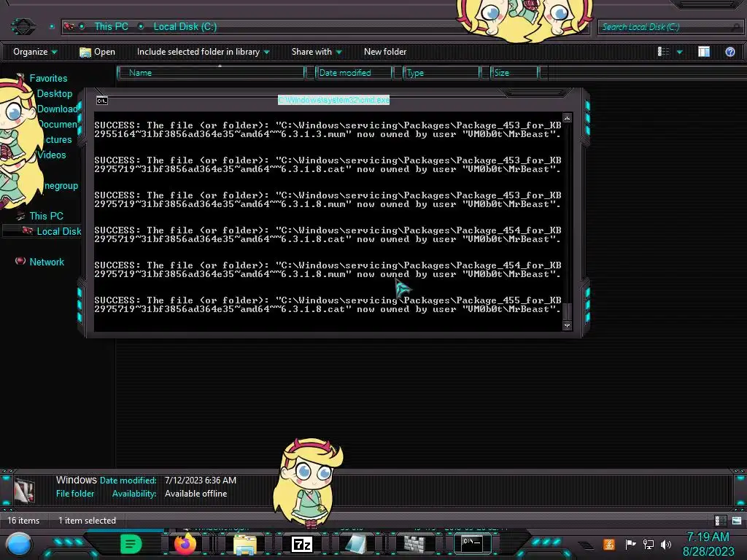Open the Notepad-style taskbar icon
Screen dimensions: 747x560
click(x=356, y=544)
